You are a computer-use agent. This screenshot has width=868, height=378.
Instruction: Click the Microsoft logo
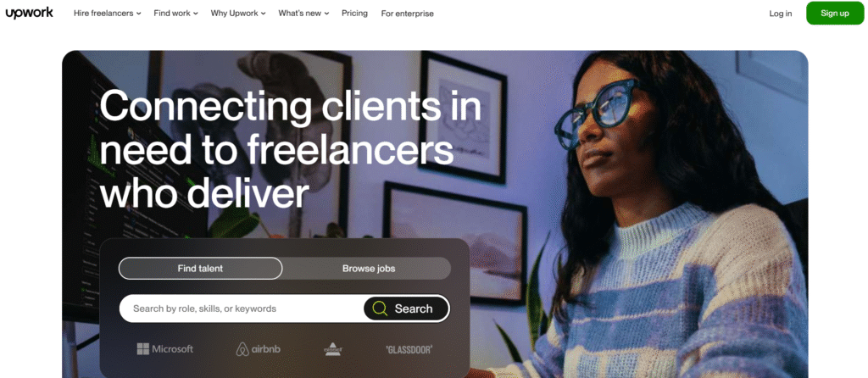(x=165, y=348)
